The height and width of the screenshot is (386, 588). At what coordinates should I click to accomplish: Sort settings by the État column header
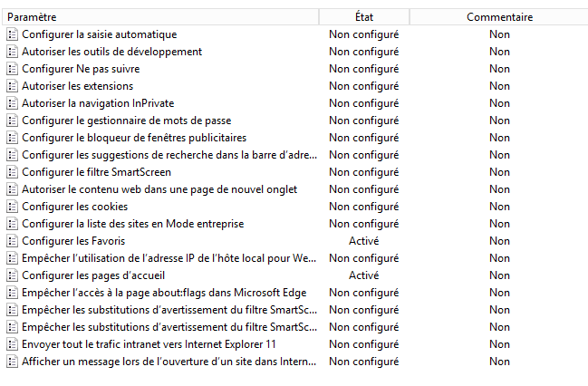[x=363, y=17]
